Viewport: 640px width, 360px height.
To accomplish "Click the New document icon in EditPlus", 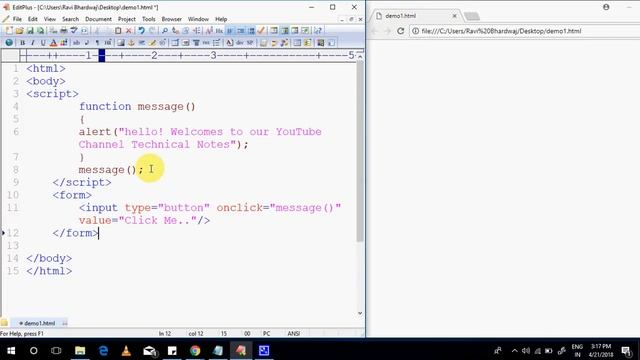I will tap(9, 31).
